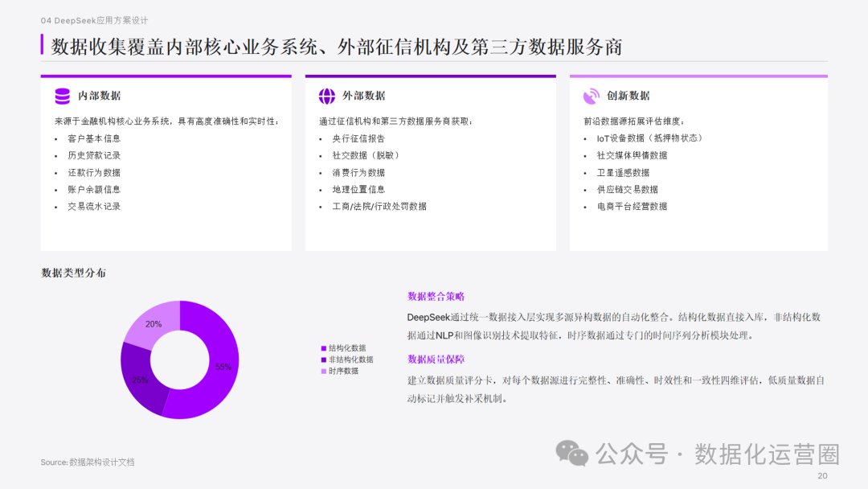Click the 04 DeepSeek应用方案设计 section label

[94, 20]
